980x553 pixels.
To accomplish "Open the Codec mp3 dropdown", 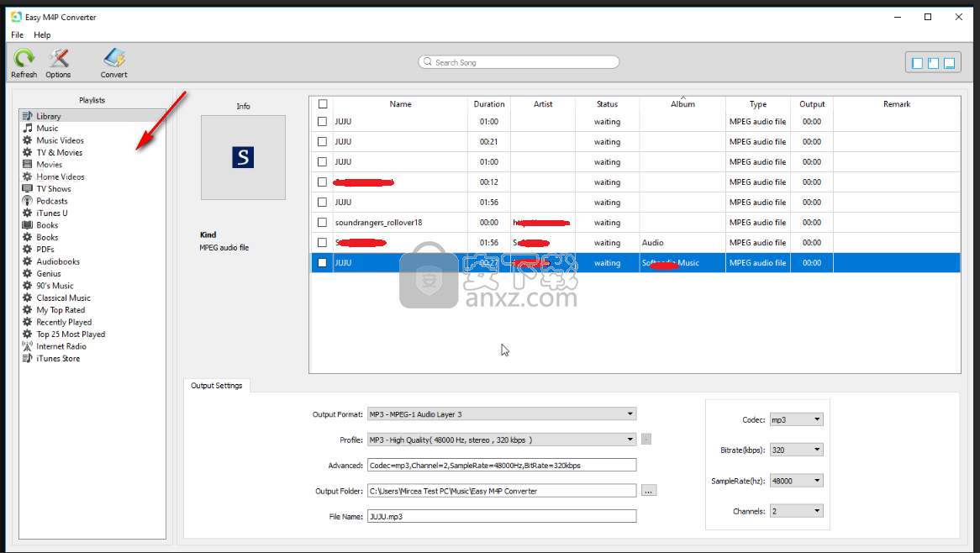I will (x=796, y=420).
